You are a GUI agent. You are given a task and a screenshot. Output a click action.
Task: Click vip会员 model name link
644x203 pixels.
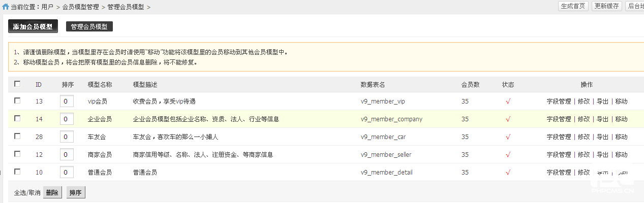coord(98,101)
